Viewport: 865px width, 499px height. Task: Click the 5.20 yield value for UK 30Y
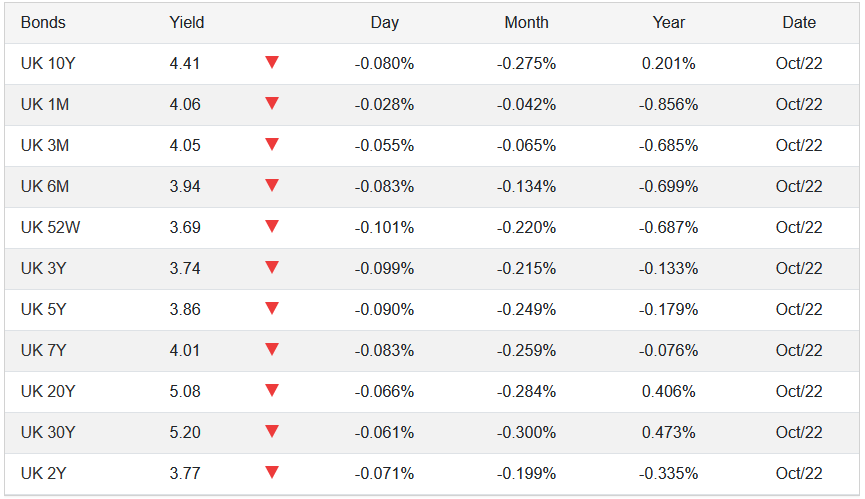coord(185,432)
